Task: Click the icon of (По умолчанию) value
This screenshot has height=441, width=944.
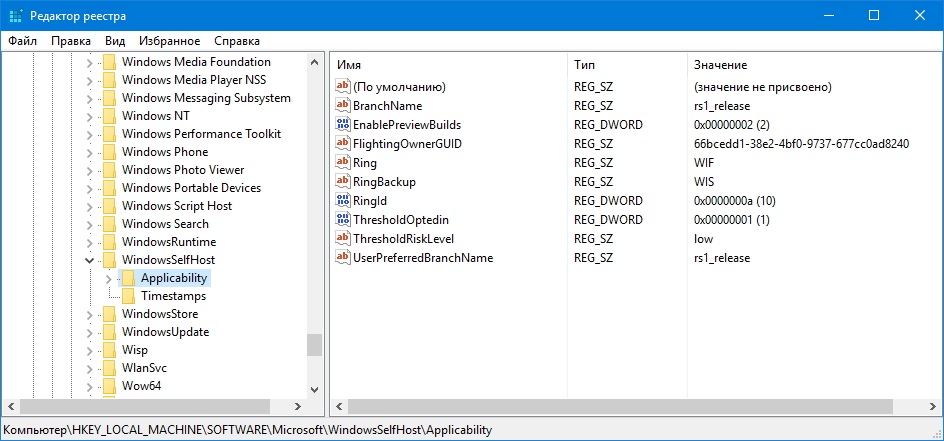Action: (x=343, y=87)
